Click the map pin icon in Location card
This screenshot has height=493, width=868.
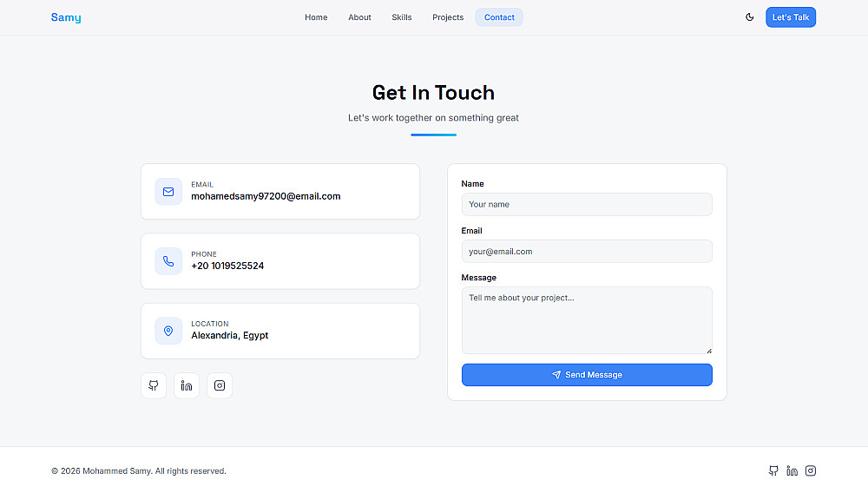pos(168,331)
